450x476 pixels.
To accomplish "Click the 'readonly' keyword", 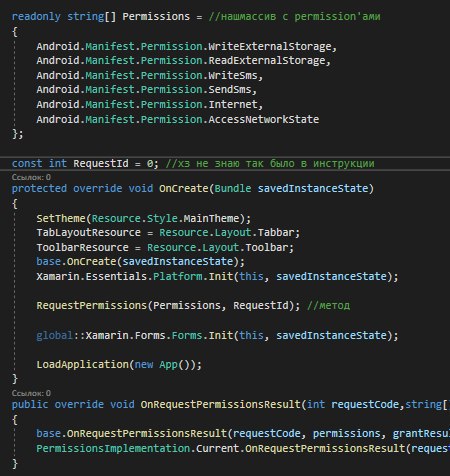I will [x=36, y=16].
